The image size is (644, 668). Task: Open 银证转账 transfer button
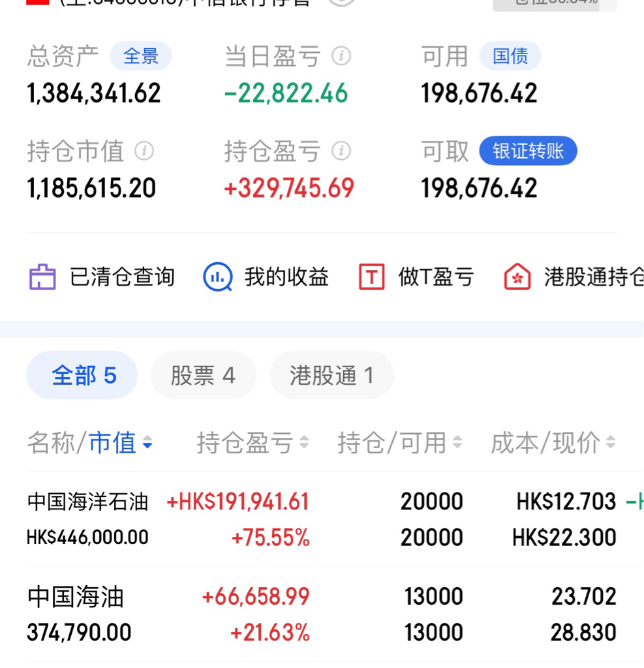(x=528, y=151)
